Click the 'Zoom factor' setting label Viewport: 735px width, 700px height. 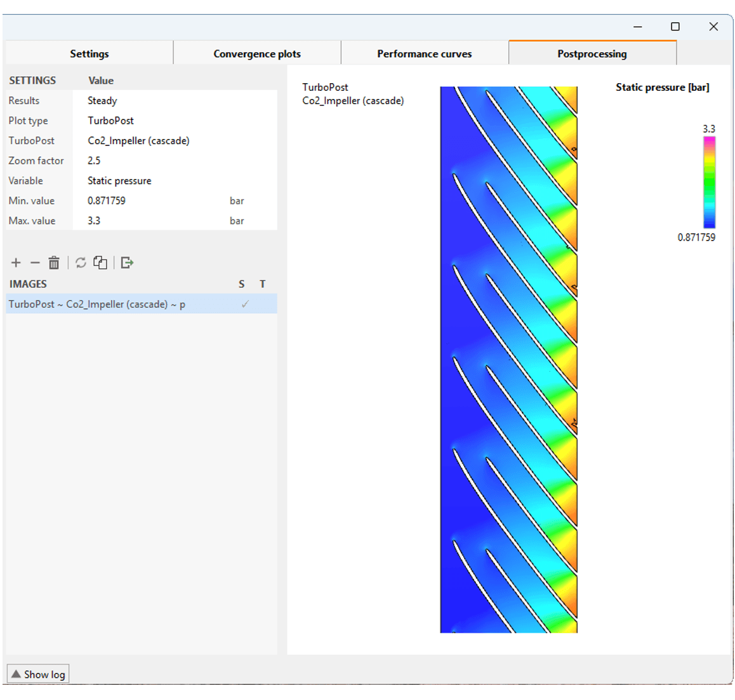pyautogui.click(x=36, y=161)
